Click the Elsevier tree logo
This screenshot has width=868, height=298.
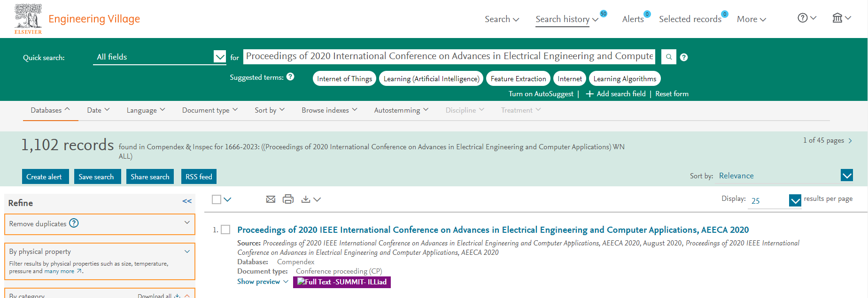pos(28,19)
